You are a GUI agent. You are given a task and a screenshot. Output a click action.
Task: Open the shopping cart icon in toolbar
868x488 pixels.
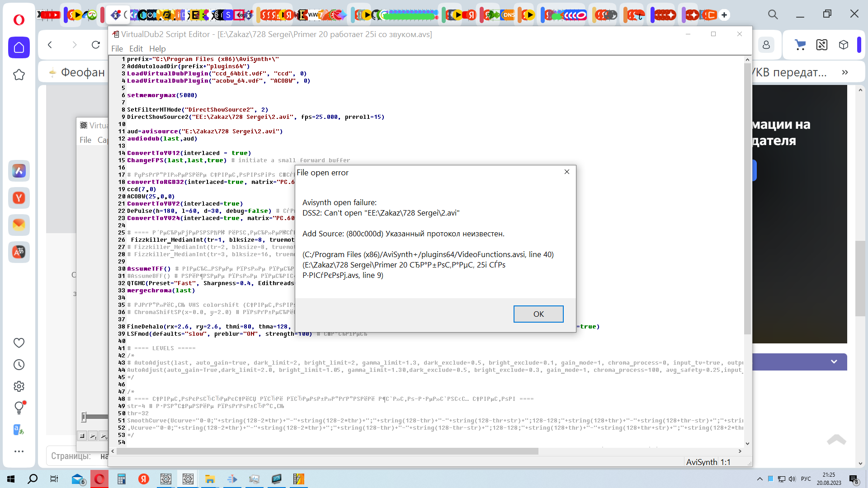click(x=800, y=45)
